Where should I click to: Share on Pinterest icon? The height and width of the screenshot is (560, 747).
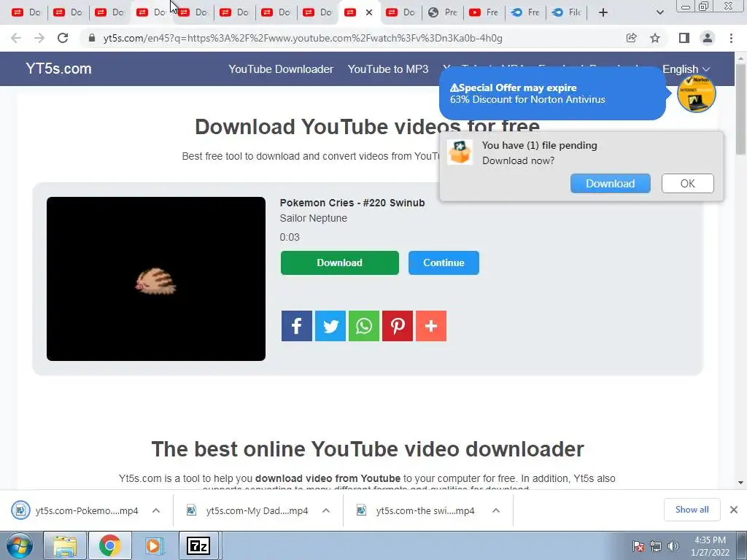(398, 326)
